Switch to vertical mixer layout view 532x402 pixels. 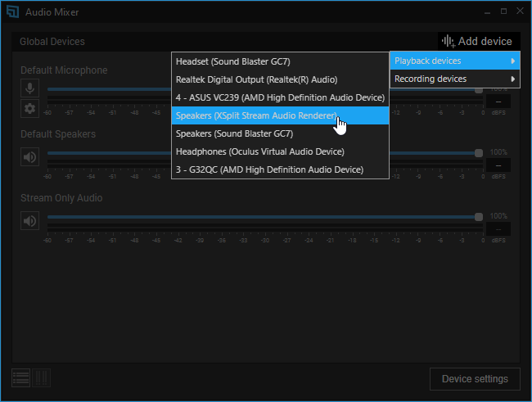point(42,378)
